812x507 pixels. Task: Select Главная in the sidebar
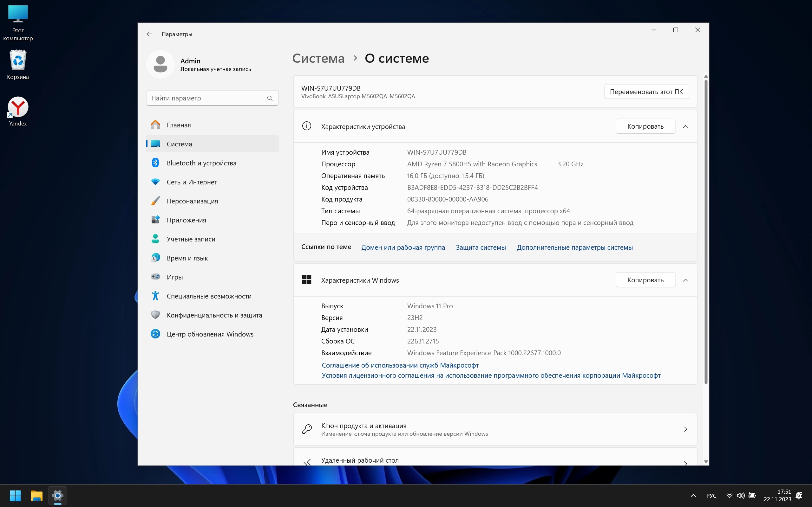179,125
